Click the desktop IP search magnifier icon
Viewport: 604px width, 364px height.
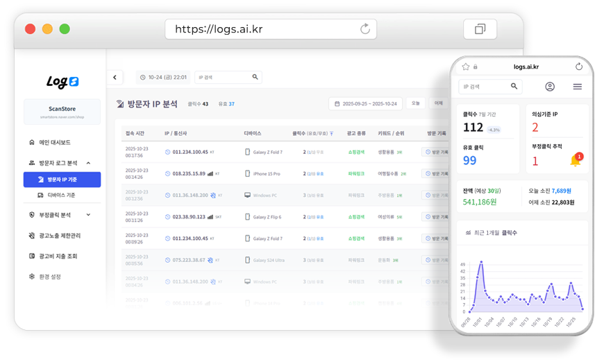click(255, 78)
